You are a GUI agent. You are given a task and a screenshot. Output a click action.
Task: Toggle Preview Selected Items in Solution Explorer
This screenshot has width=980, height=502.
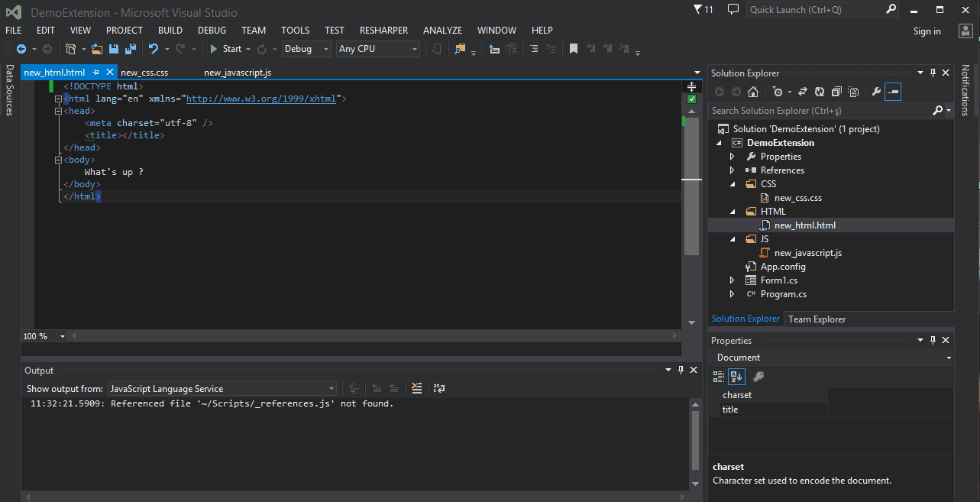click(x=893, y=92)
